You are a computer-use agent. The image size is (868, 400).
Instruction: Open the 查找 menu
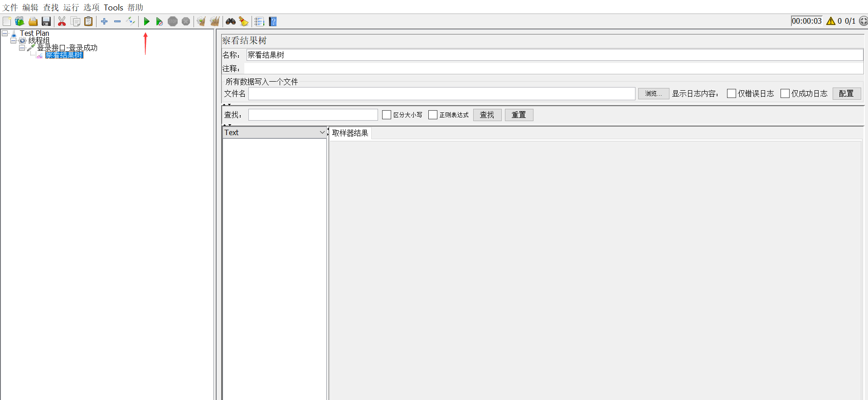[x=51, y=8]
